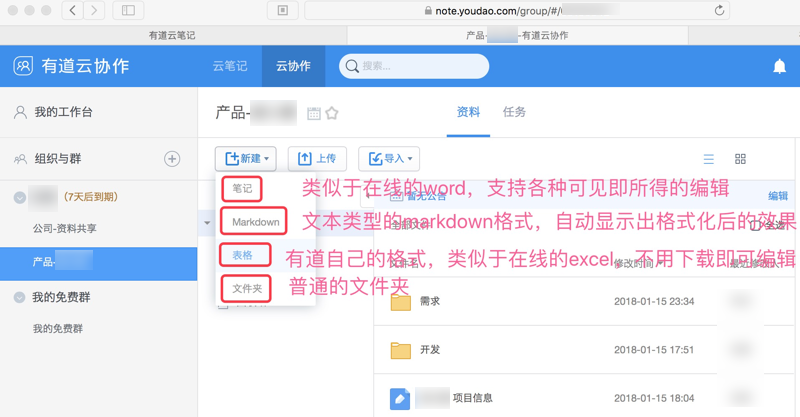
Task: Star the current group as a favorite
Action: pos(332,113)
